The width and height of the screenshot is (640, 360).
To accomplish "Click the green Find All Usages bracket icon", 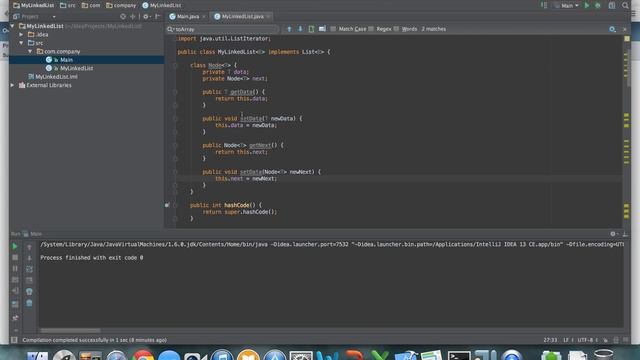I will [x=311, y=29].
